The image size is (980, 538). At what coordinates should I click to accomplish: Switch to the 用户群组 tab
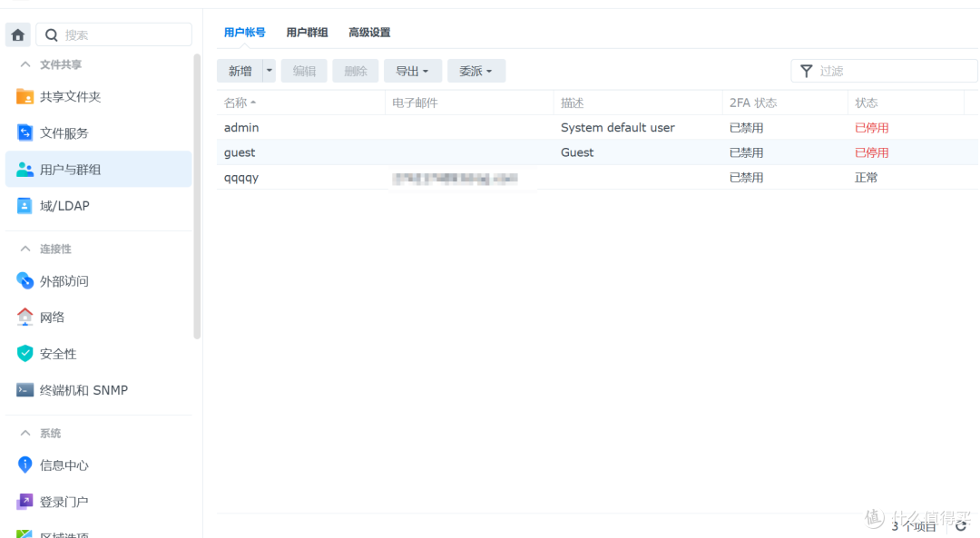click(307, 33)
